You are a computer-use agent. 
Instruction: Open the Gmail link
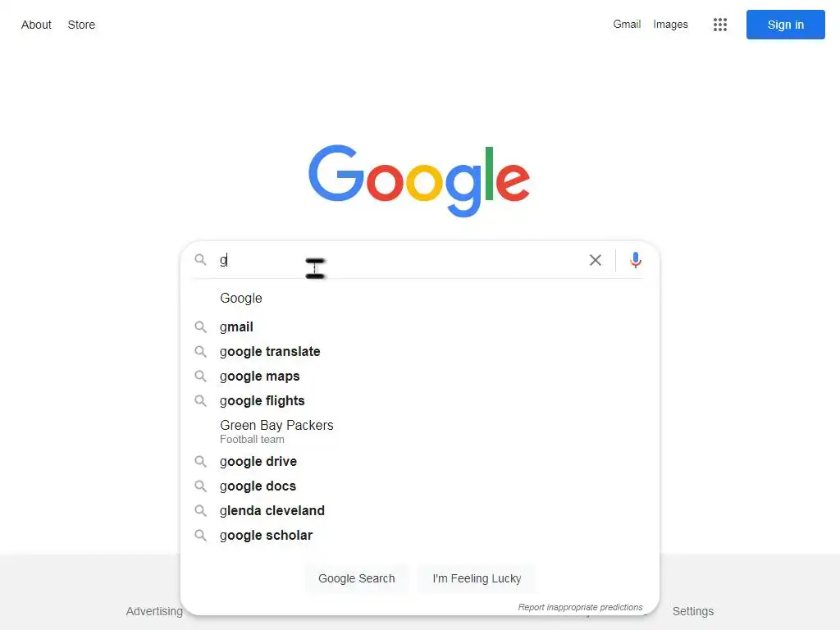[x=627, y=25]
